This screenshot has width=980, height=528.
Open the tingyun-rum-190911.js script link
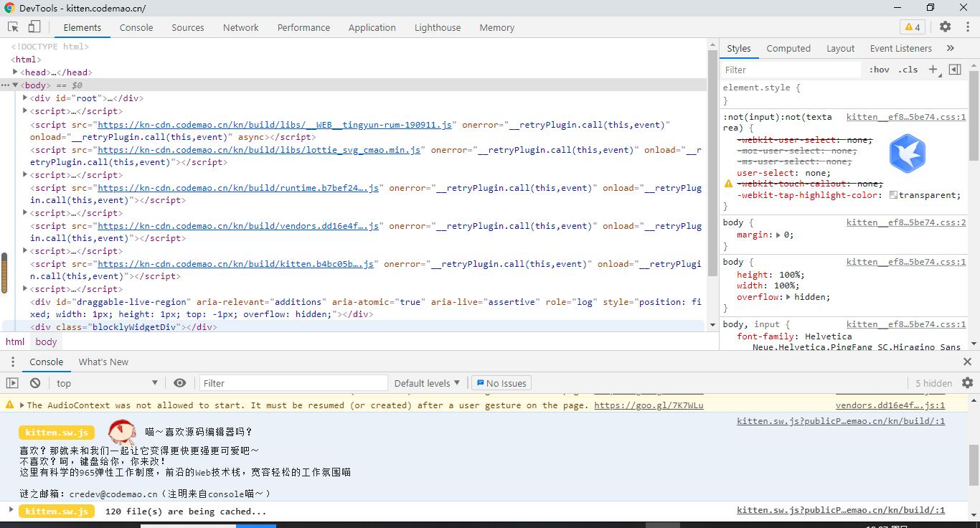(x=275, y=125)
